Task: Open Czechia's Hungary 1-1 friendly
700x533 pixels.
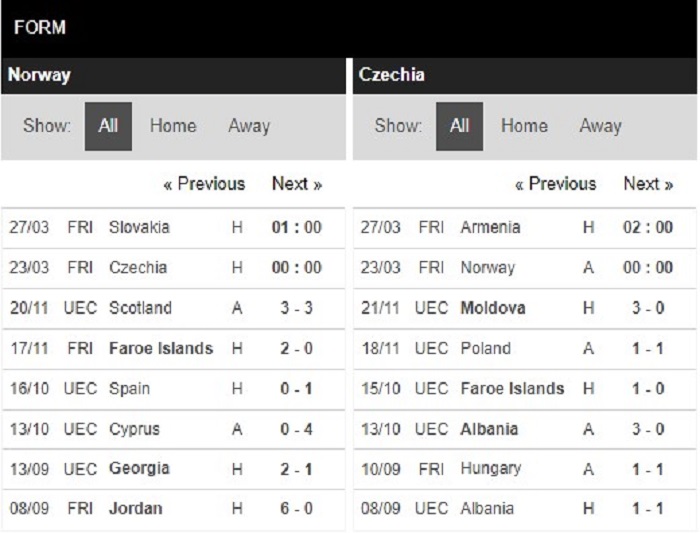Action: [x=525, y=469]
